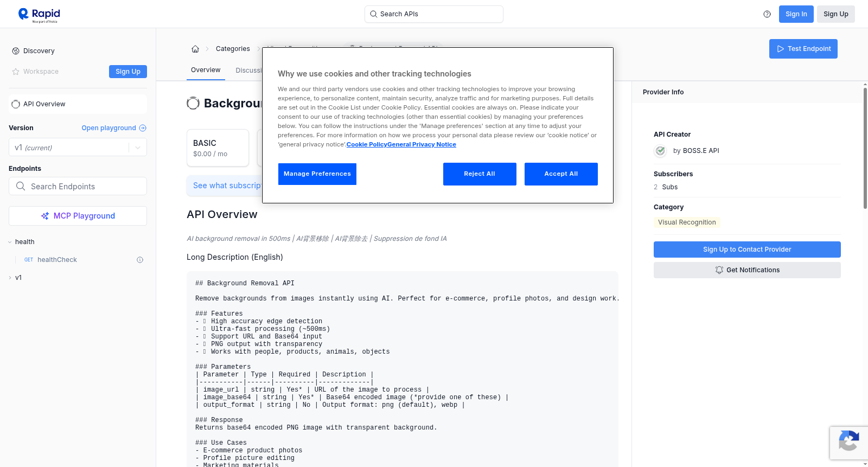Click into the Search APIs field

pyautogui.click(x=434, y=14)
